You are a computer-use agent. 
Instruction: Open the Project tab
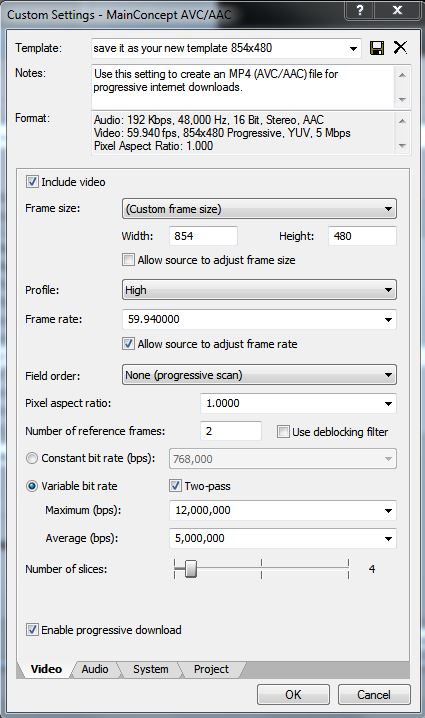click(x=211, y=669)
